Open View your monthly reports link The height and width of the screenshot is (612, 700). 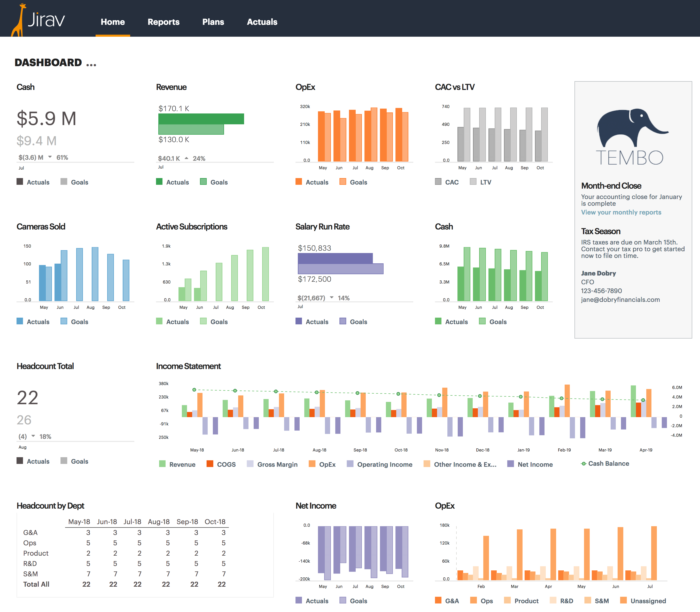click(621, 212)
